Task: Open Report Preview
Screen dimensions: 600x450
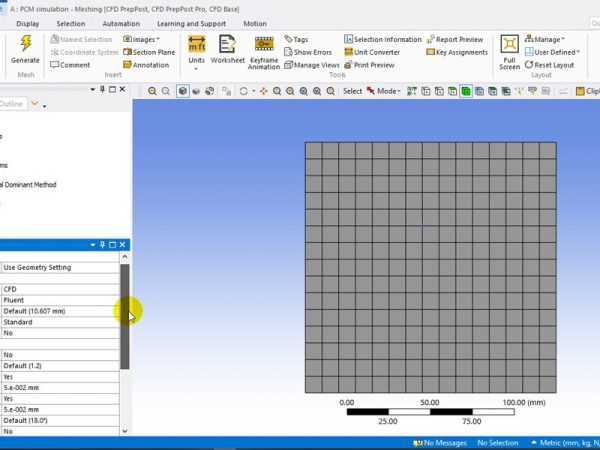Action: 455,39
